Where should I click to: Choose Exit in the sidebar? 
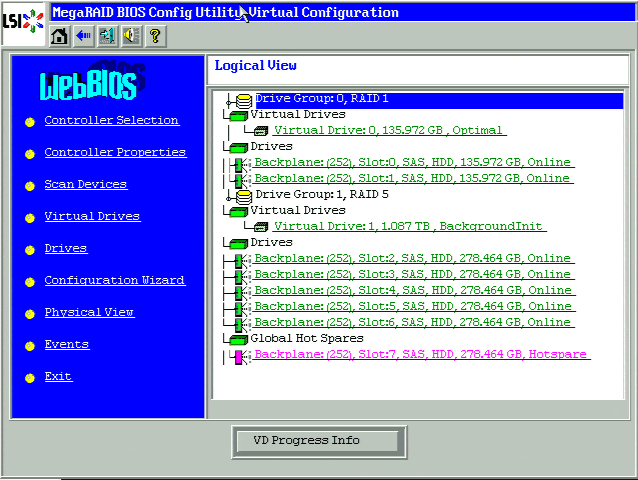tap(59, 377)
